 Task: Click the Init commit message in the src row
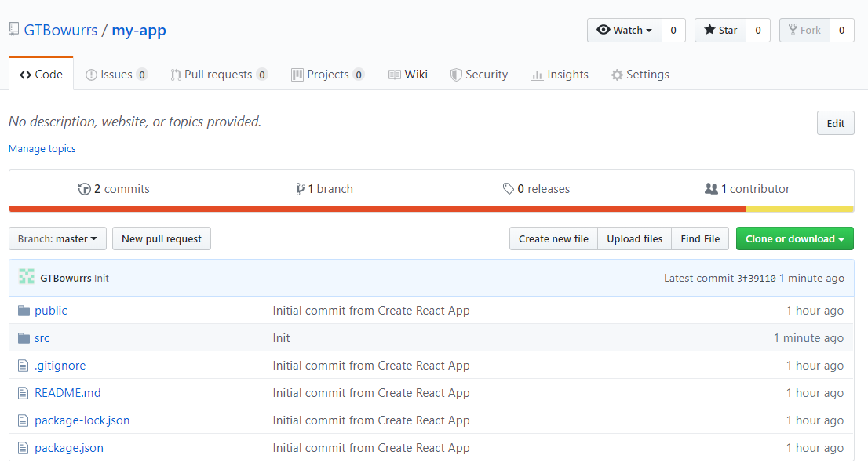click(281, 338)
